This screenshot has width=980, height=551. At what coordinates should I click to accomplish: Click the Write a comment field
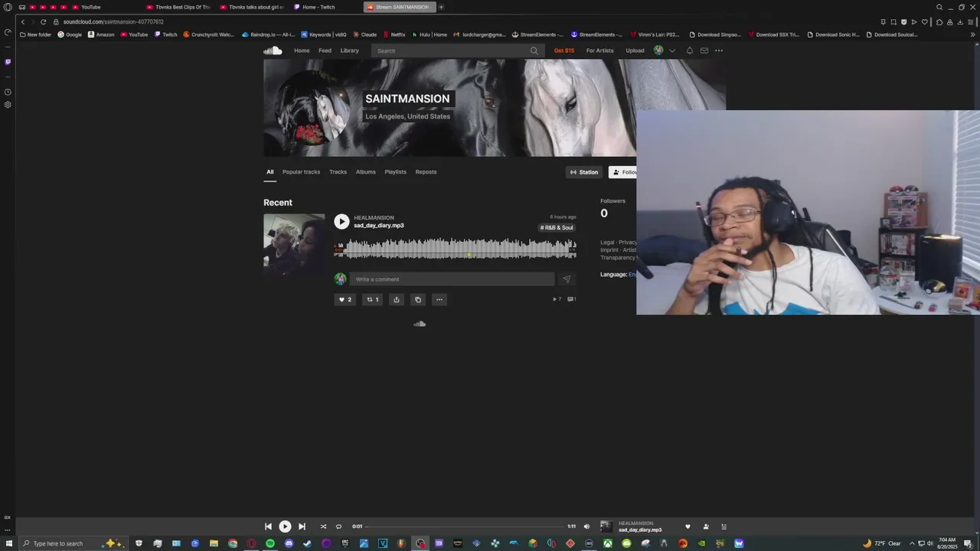452,279
